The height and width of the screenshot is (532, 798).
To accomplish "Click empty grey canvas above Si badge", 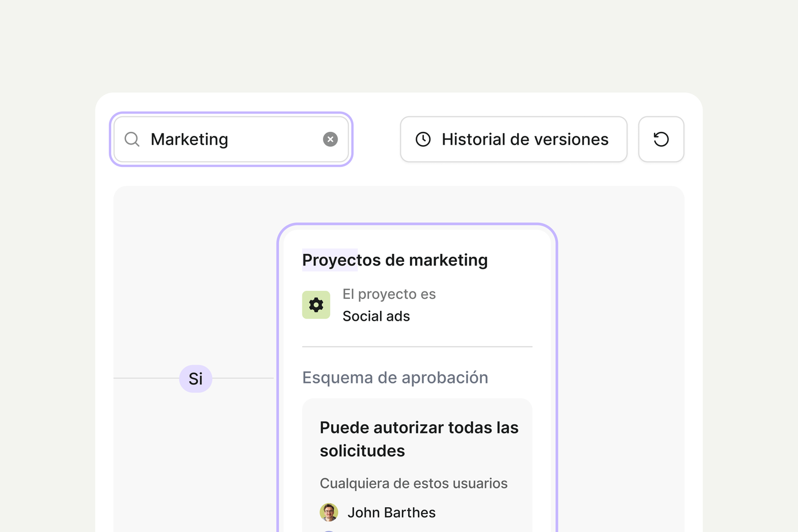I will (196, 276).
